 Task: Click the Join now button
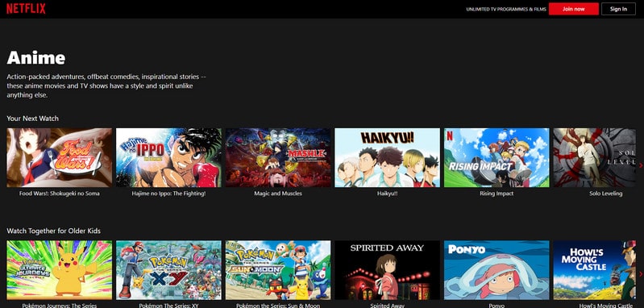coord(573,9)
